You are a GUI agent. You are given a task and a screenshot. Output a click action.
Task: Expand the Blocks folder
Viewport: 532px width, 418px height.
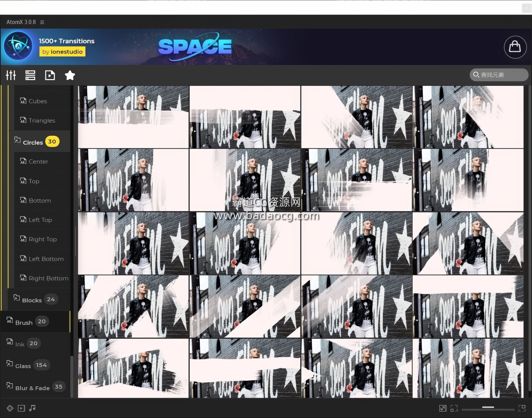click(x=39, y=300)
